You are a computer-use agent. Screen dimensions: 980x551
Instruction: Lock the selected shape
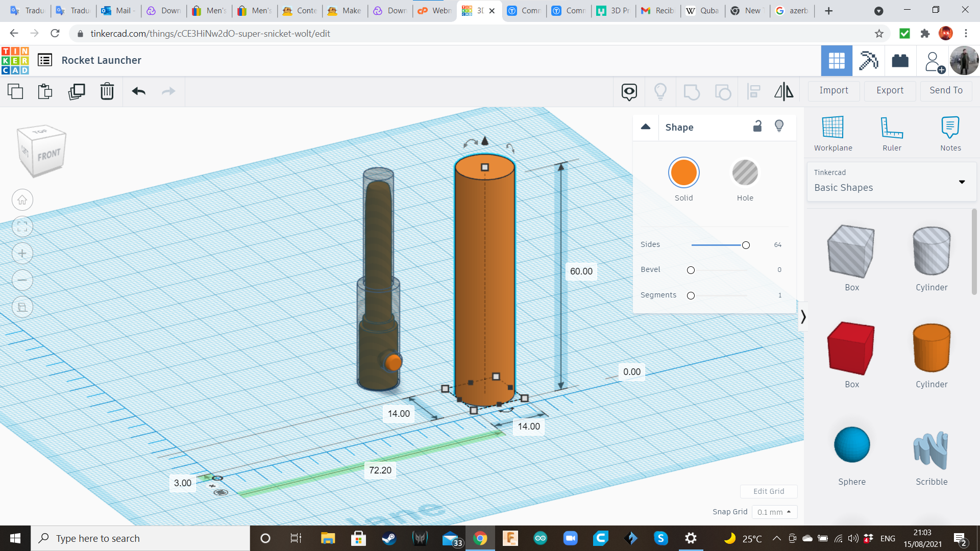(757, 126)
